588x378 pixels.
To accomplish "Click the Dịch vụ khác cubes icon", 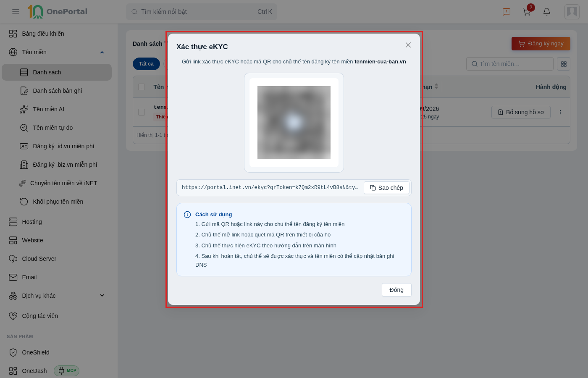I will [13, 296].
